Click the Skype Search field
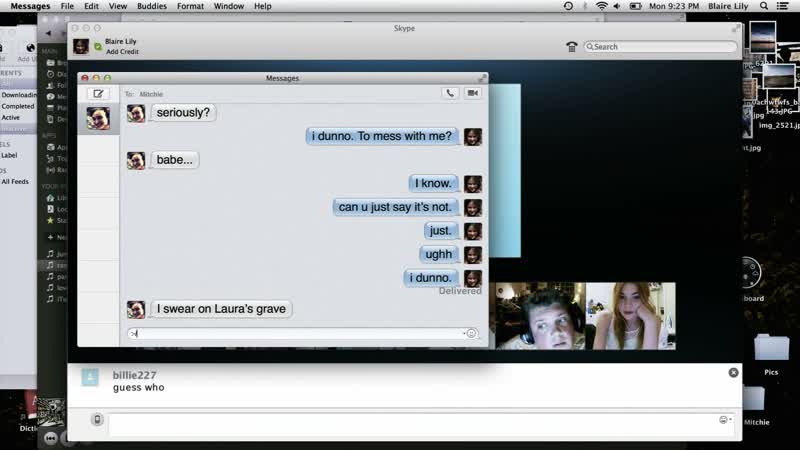 [660, 46]
